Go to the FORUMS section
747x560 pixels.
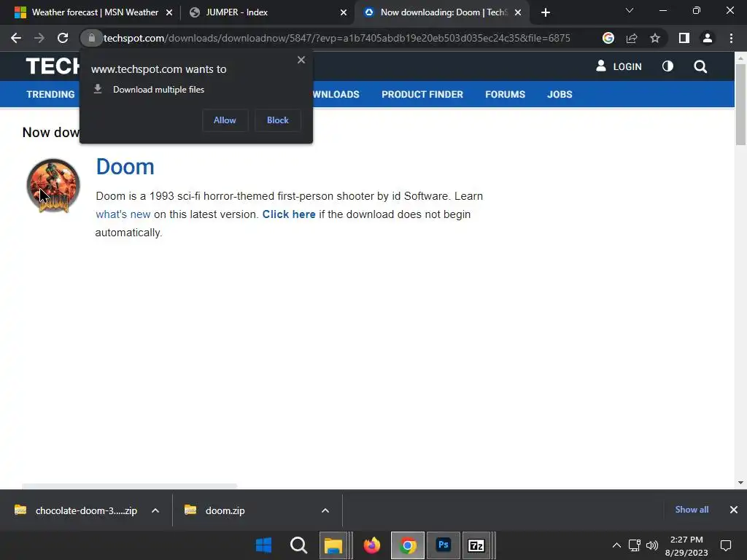[505, 94]
